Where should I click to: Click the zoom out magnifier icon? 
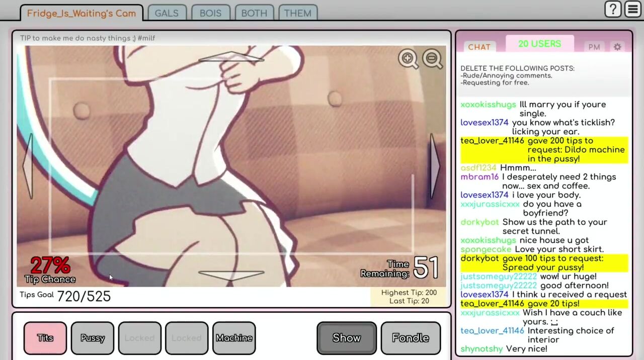432,59
